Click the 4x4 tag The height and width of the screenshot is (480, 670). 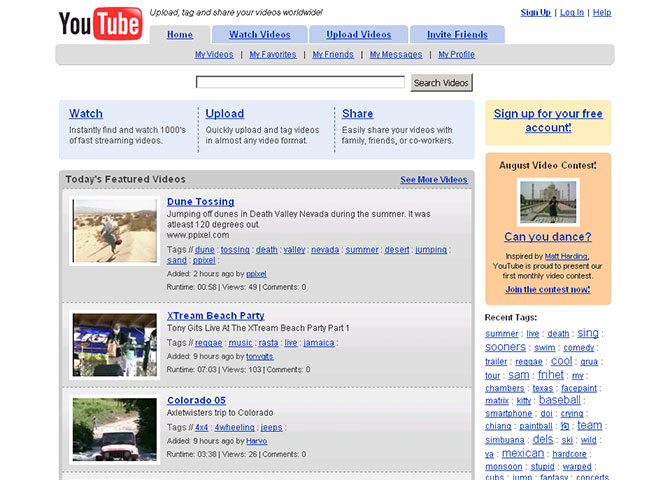(x=202, y=427)
